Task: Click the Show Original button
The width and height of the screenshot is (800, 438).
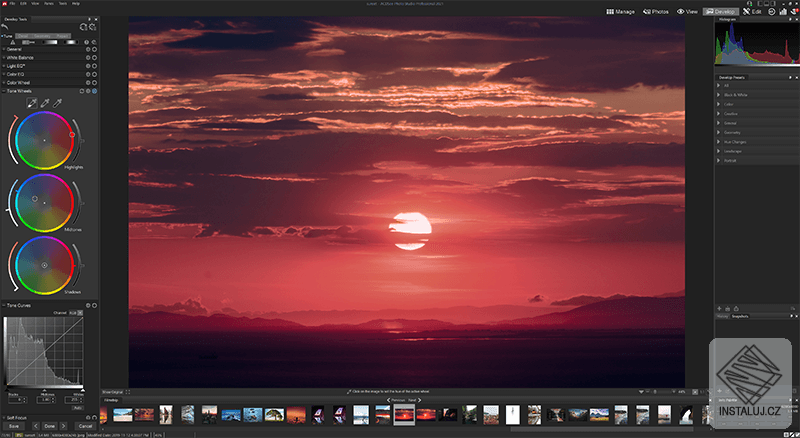Action: click(113, 392)
